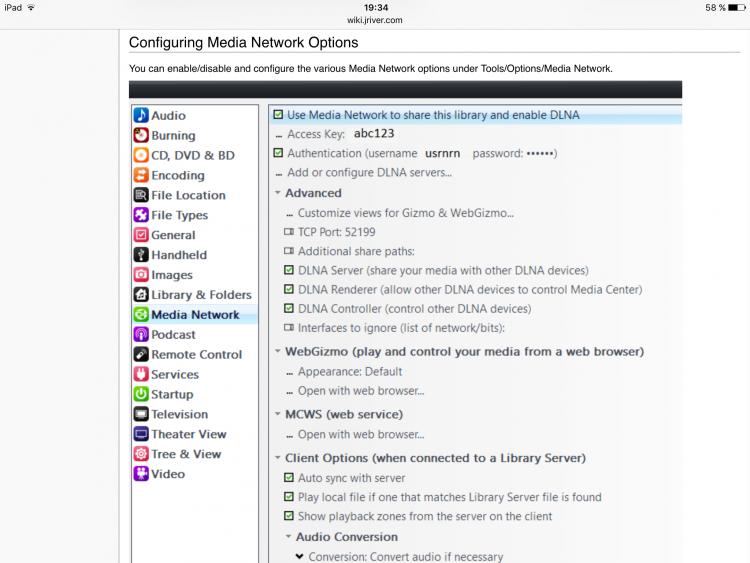Click the TCP Port 52199 field
The image size is (750, 563).
click(x=336, y=232)
